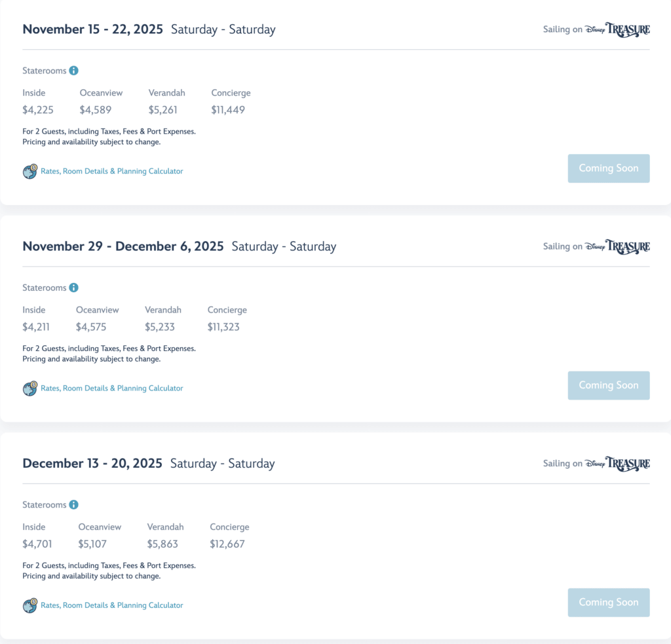Click Staterooms info icon for December 13 sailing

click(74, 505)
